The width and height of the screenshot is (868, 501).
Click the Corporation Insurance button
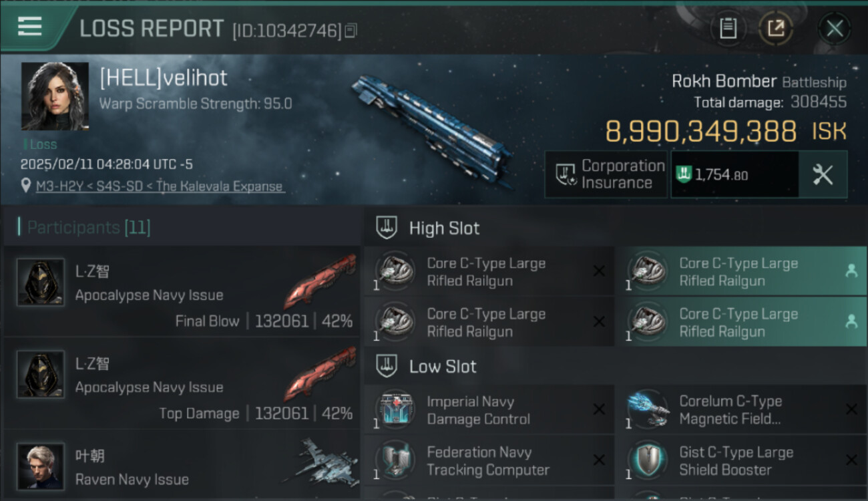click(x=606, y=174)
